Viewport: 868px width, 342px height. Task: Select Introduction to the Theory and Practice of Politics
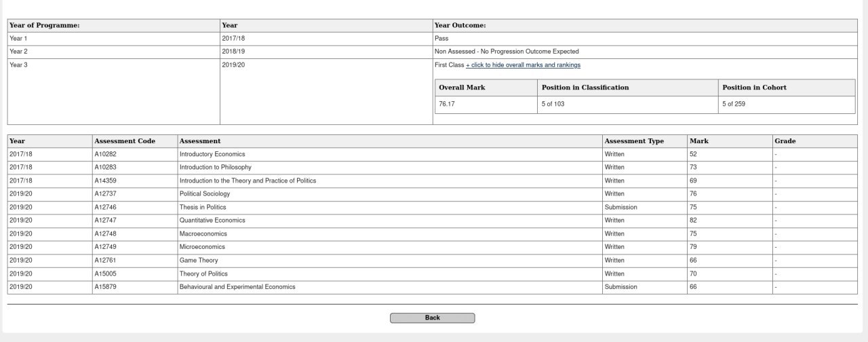[x=248, y=180]
